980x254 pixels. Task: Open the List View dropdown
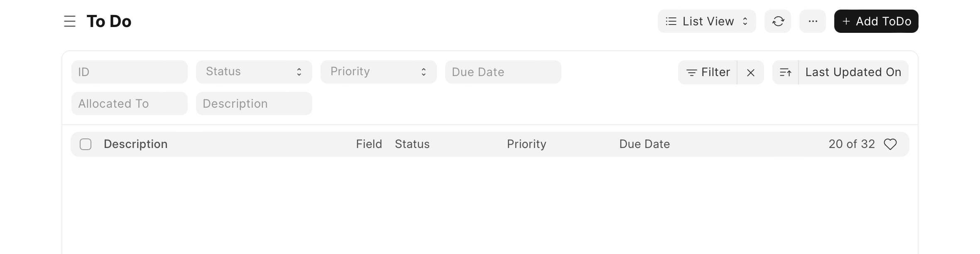[707, 21]
